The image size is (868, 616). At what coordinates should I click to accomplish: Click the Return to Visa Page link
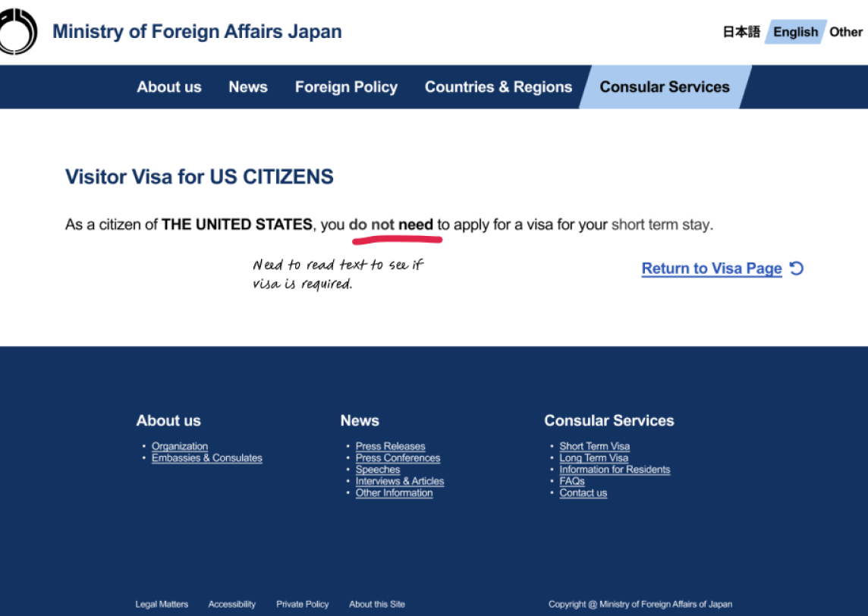tap(712, 269)
